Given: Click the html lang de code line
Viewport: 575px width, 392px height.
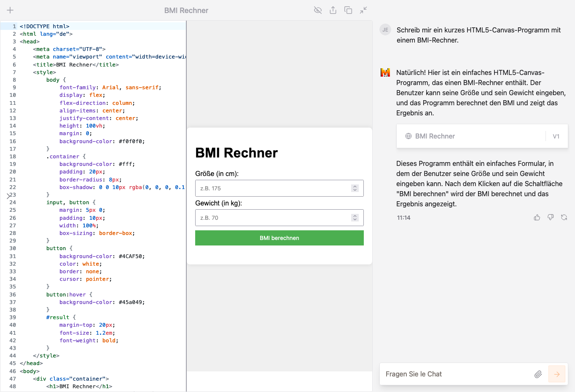Looking at the screenshot, I should (46, 34).
